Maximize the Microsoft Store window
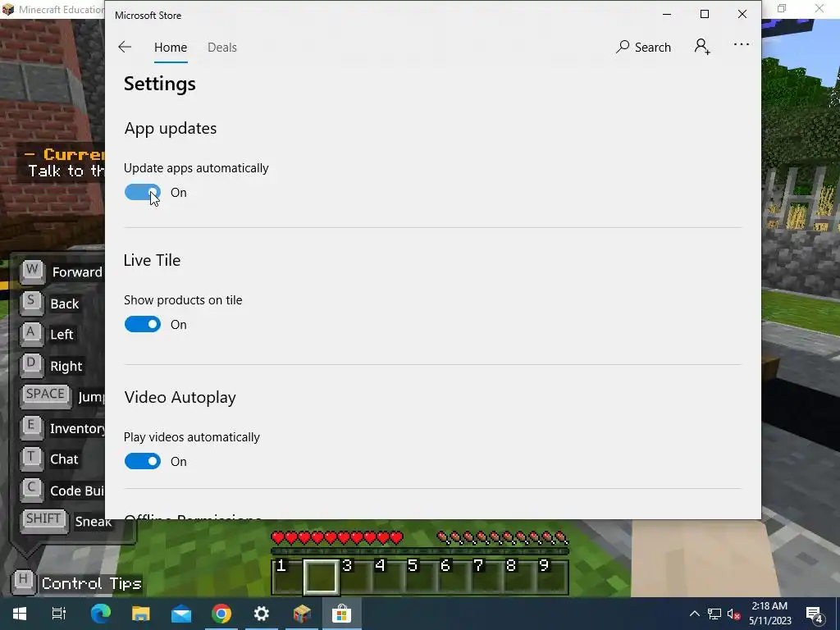Image resolution: width=840 pixels, height=630 pixels. tap(705, 15)
